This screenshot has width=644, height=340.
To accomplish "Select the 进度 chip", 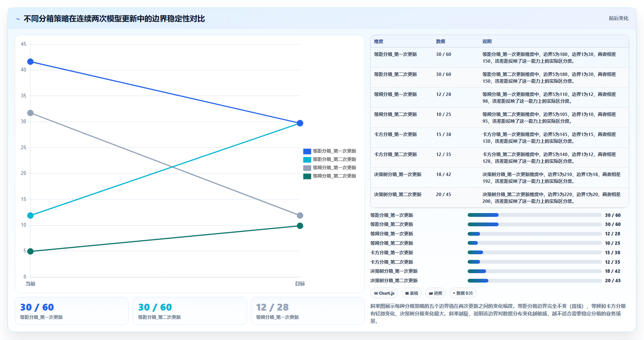I will [x=436, y=293].
